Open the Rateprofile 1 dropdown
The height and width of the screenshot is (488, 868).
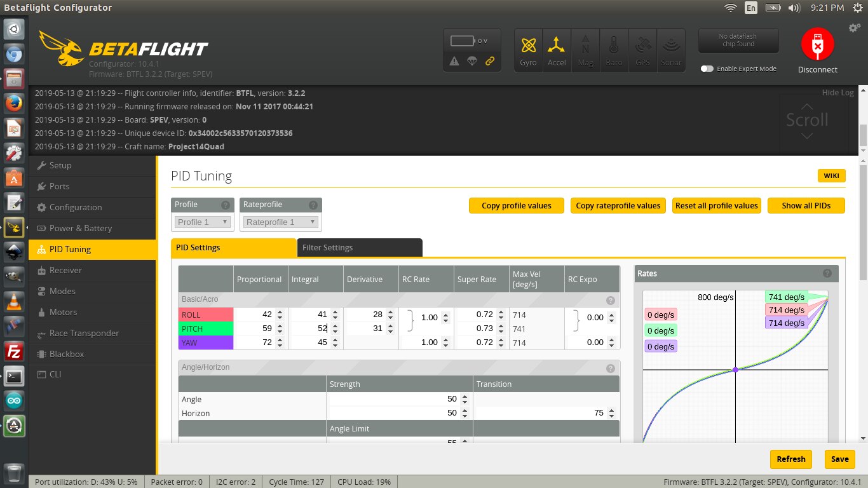281,222
